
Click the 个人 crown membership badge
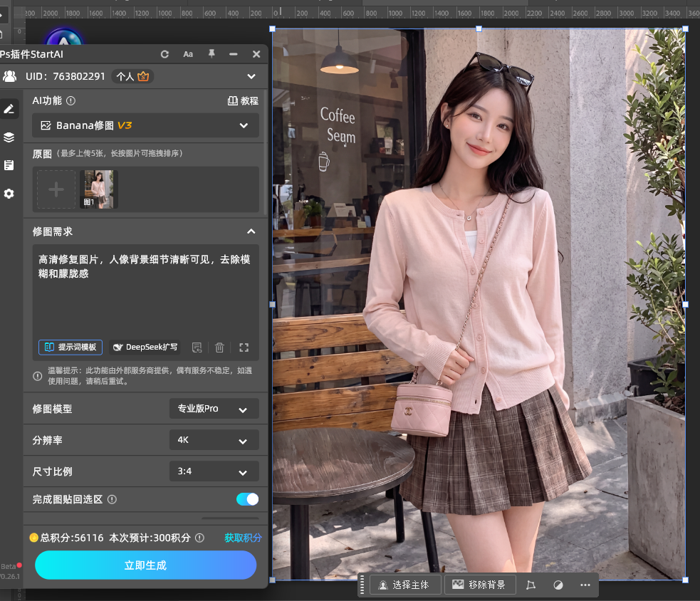[132, 76]
